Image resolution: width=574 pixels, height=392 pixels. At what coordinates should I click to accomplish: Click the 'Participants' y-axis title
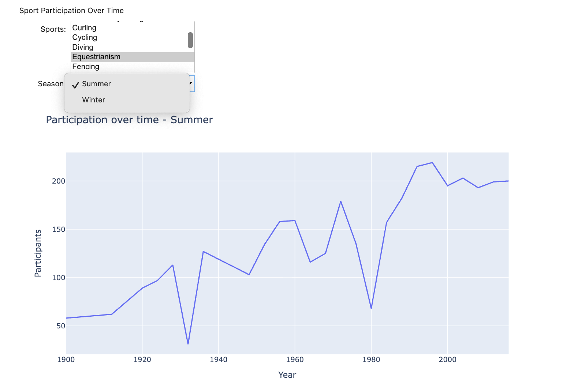click(x=38, y=253)
